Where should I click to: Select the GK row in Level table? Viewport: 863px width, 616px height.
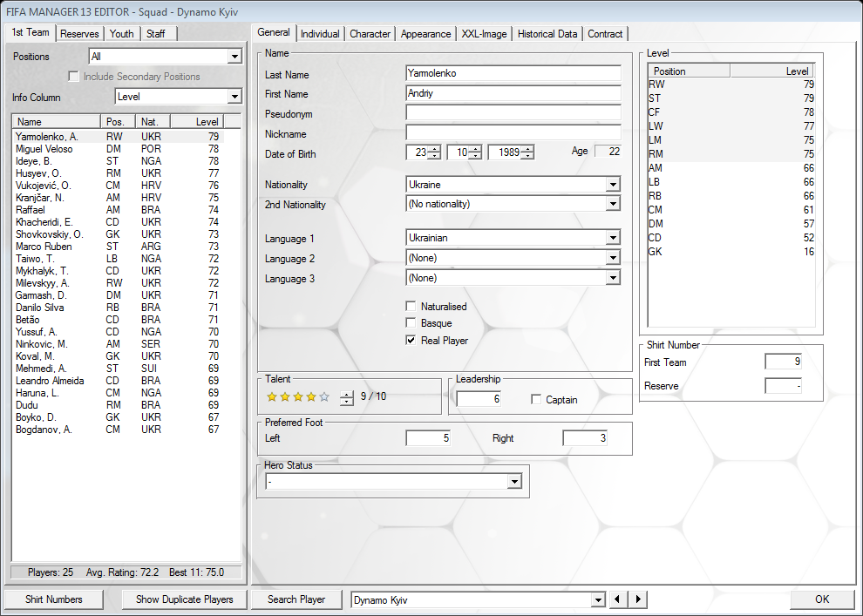point(731,252)
